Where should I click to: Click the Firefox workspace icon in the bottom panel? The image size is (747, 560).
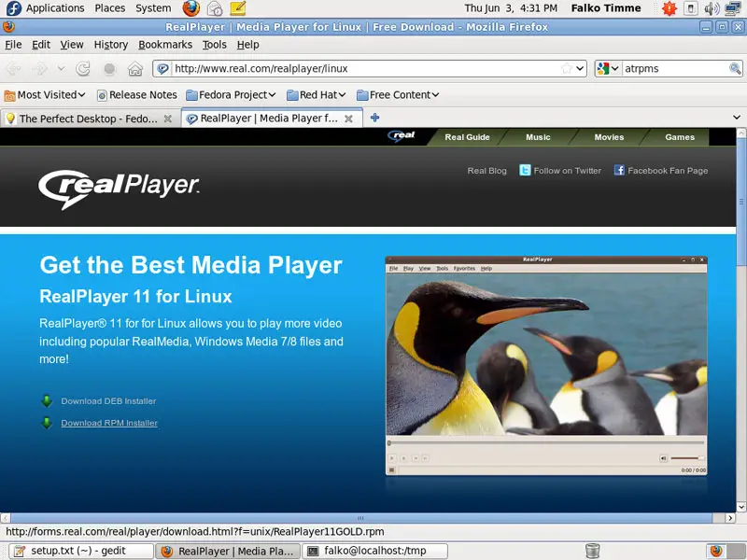tap(715, 551)
